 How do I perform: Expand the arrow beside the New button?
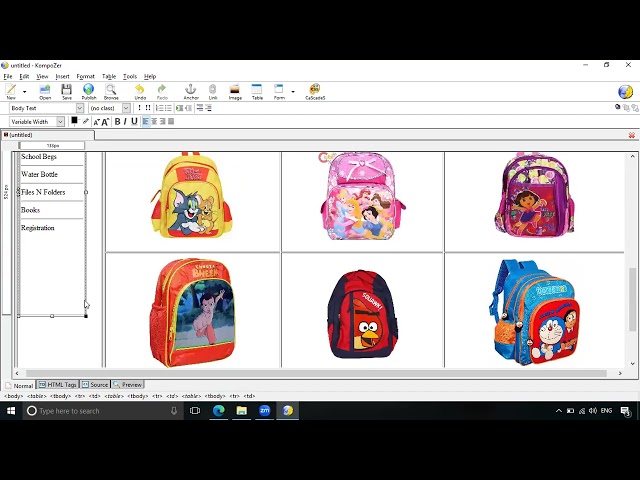pos(24,92)
